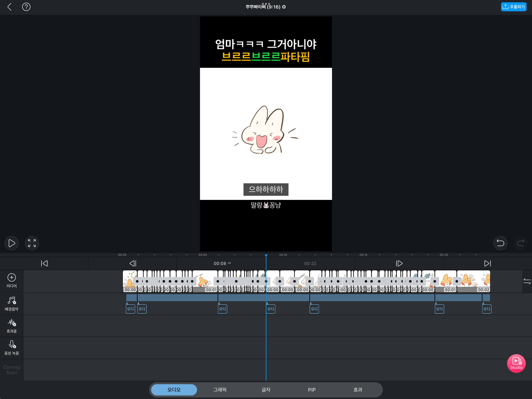
Task: Add a sound effect via 효과음
Action: [x=11, y=323]
